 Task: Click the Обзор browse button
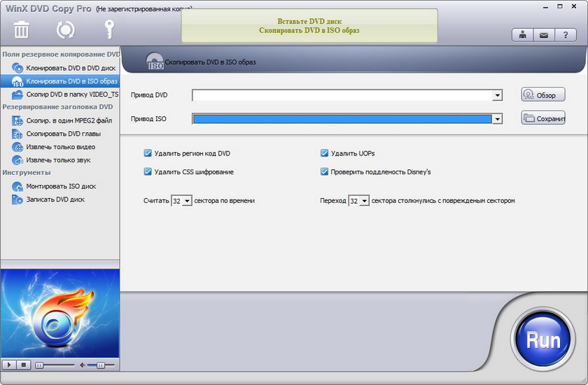(543, 94)
